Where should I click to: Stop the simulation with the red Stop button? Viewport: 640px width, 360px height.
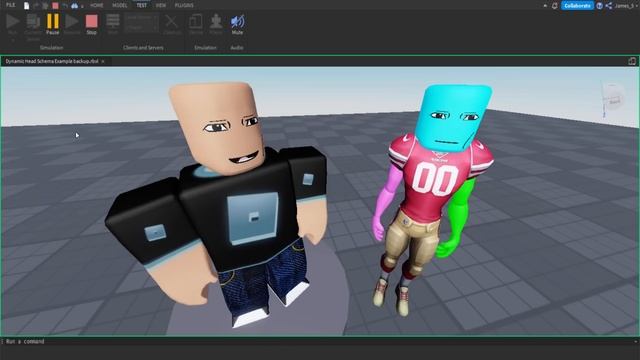(91, 24)
